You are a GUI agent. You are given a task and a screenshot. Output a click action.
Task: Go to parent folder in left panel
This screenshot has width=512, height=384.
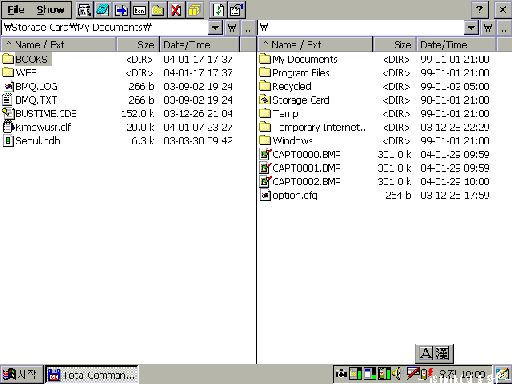pos(248,28)
